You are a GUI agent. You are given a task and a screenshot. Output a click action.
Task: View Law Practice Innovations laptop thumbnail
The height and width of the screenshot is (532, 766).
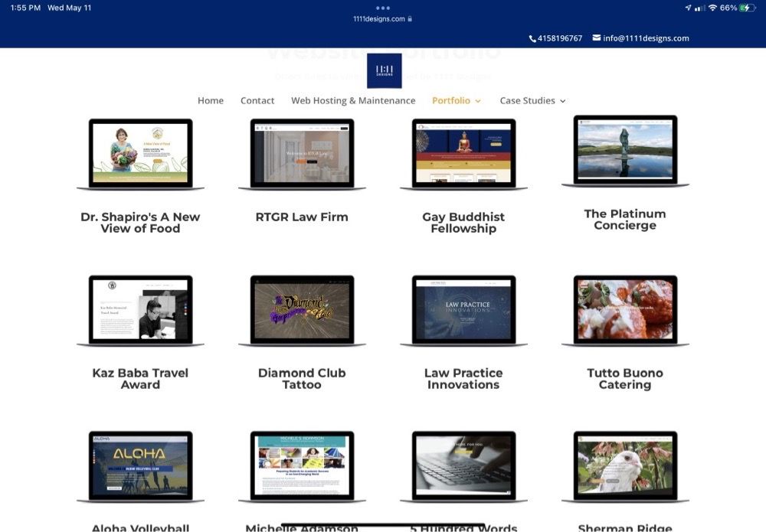pyautogui.click(x=463, y=311)
